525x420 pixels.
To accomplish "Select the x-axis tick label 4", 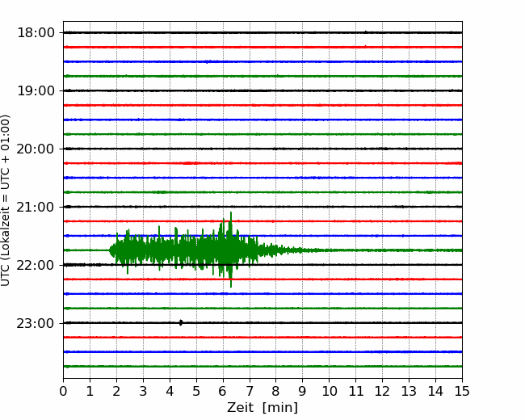I will pos(170,391).
